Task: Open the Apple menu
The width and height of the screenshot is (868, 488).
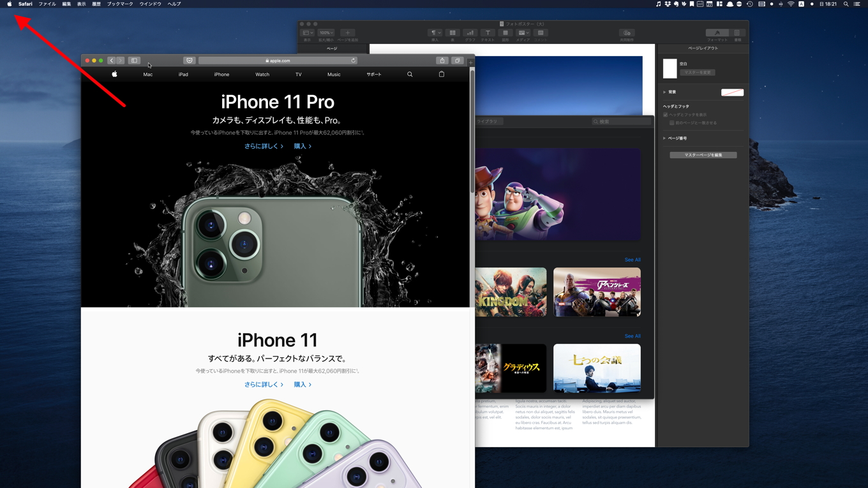Action: coord(10,4)
